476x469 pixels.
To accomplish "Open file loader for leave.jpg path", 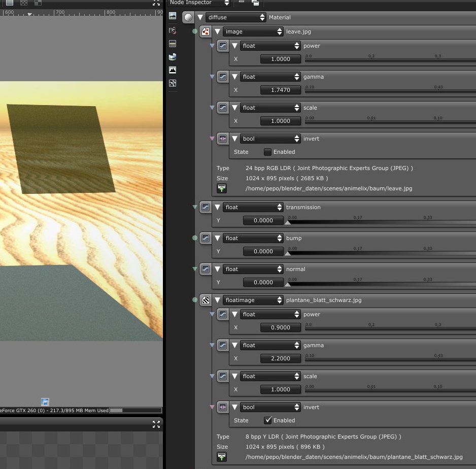I will click(222, 188).
